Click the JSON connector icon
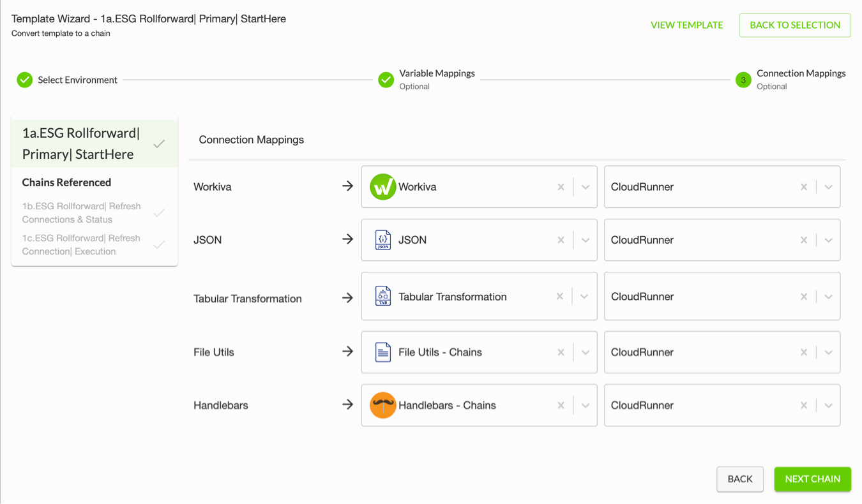Image resolution: width=862 pixels, height=504 pixels. point(382,240)
